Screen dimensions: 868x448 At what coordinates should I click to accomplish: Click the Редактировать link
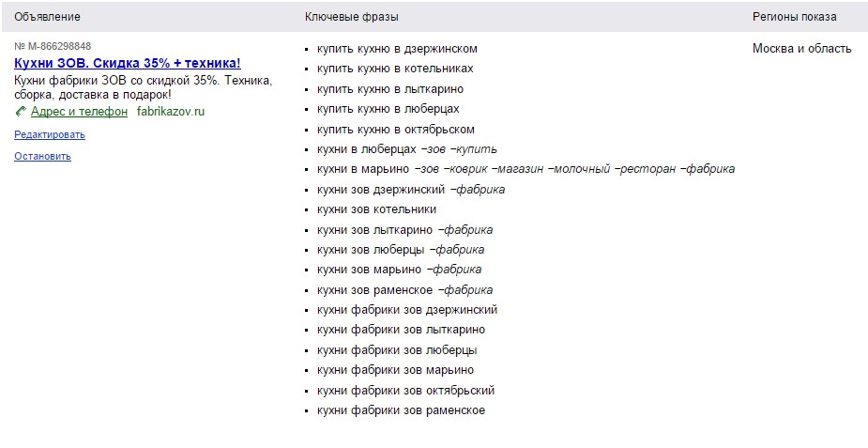[x=50, y=134]
